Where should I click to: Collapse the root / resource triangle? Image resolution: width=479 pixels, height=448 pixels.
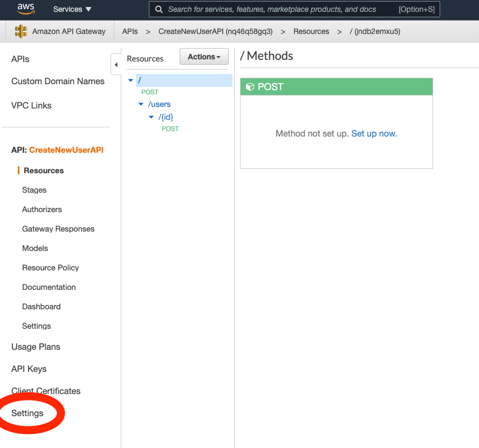tap(131, 80)
